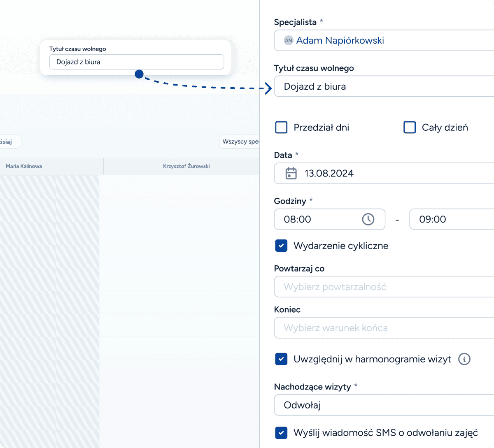Enable the Przedział dni checkbox
The height and width of the screenshot is (448, 494).
(x=281, y=128)
